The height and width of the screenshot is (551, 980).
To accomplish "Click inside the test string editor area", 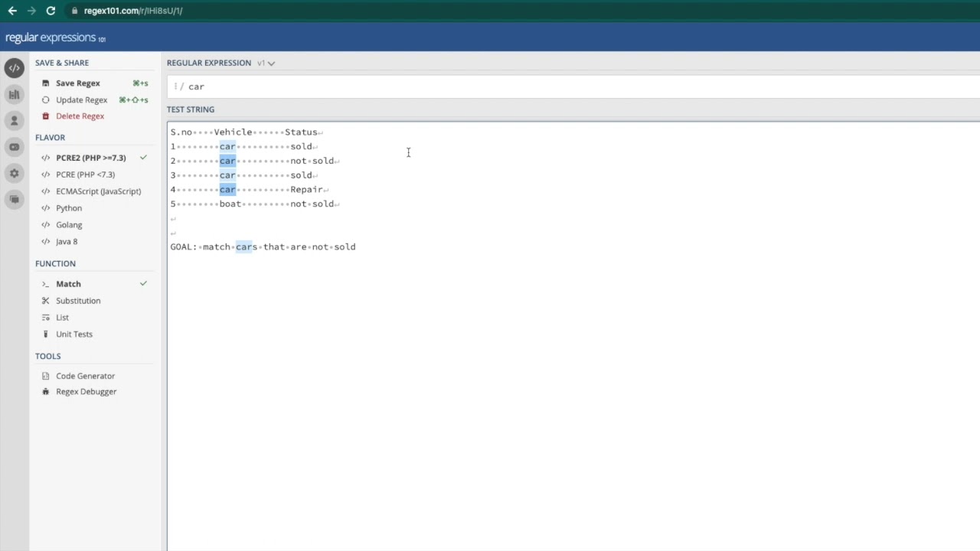I will pos(573,337).
